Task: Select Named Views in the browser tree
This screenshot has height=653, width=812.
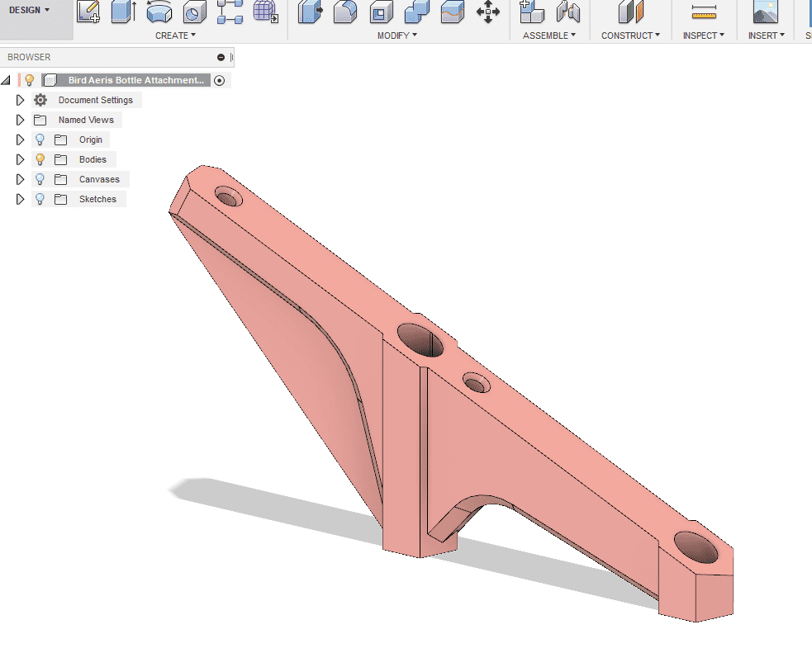Action: 86,120
